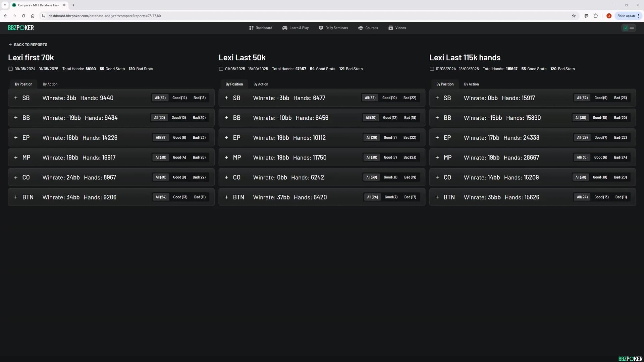644x362 pixels.
Task: Open the user account menu icon
Action: 629,28
